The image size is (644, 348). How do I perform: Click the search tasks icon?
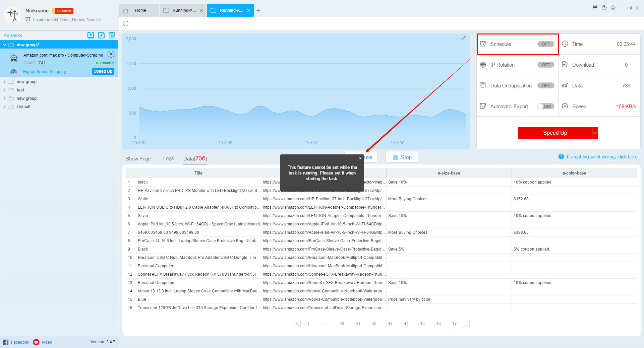point(112,35)
